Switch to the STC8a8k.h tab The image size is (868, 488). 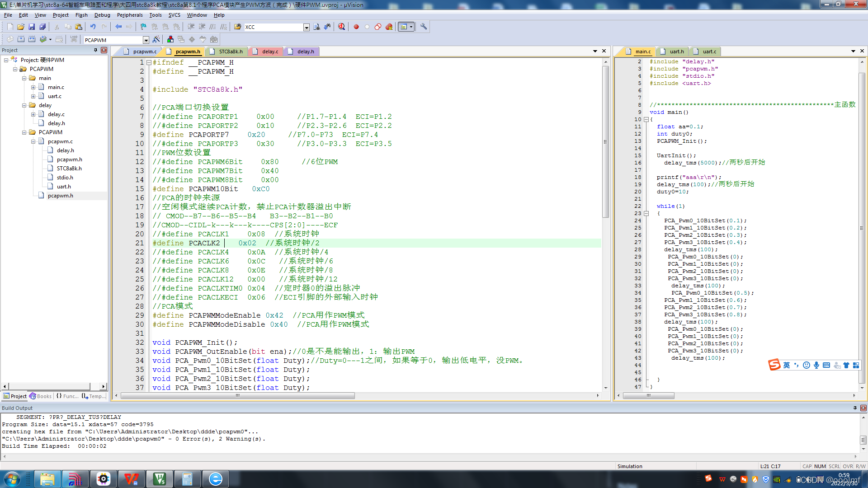click(226, 52)
